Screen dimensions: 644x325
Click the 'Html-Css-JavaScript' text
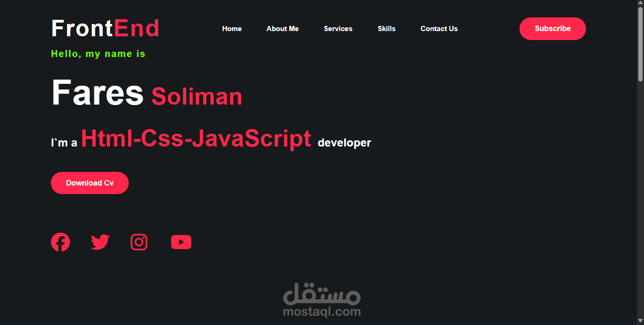click(x=196, y=138)
